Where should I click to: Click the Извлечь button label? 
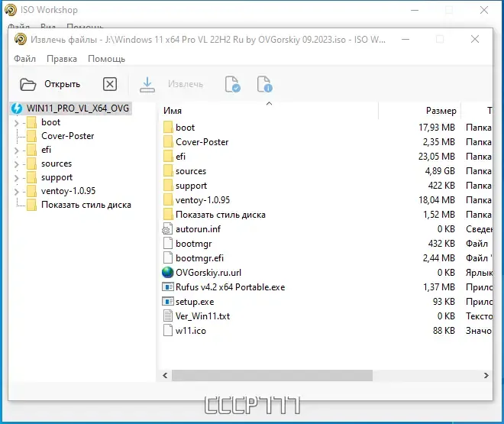click(186, 84)
